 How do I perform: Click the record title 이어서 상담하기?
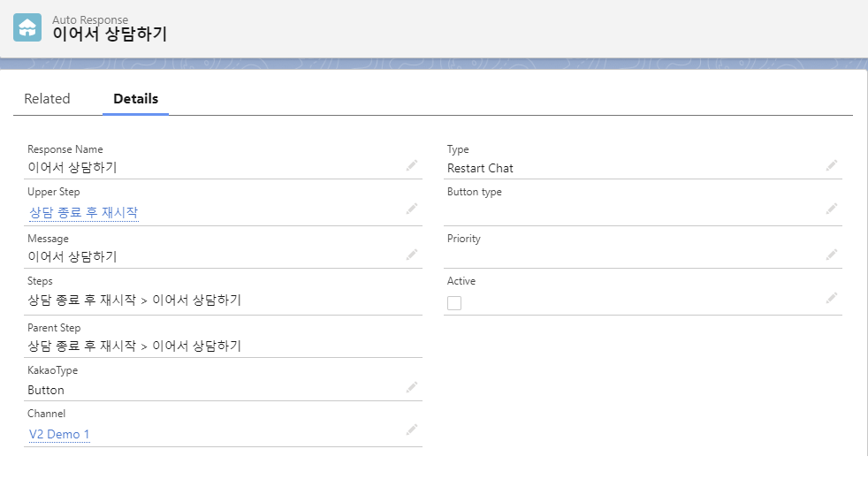(x=110, y=34)
